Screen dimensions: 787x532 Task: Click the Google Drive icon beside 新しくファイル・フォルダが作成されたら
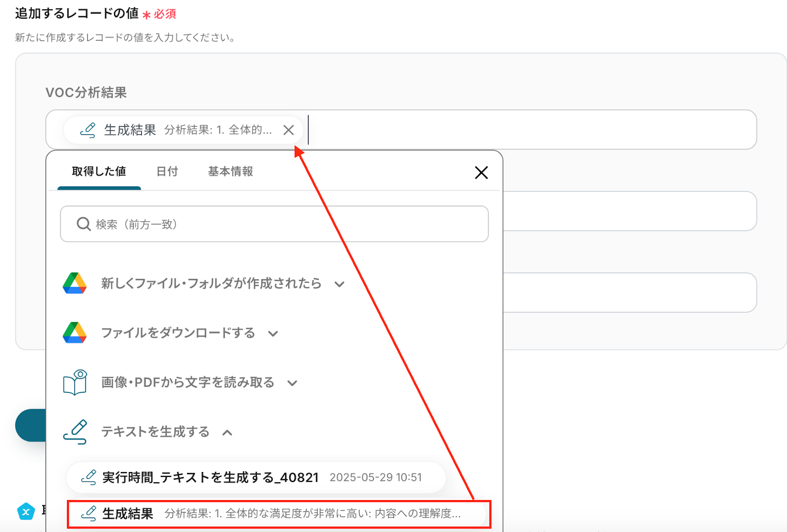click(75, 283)
